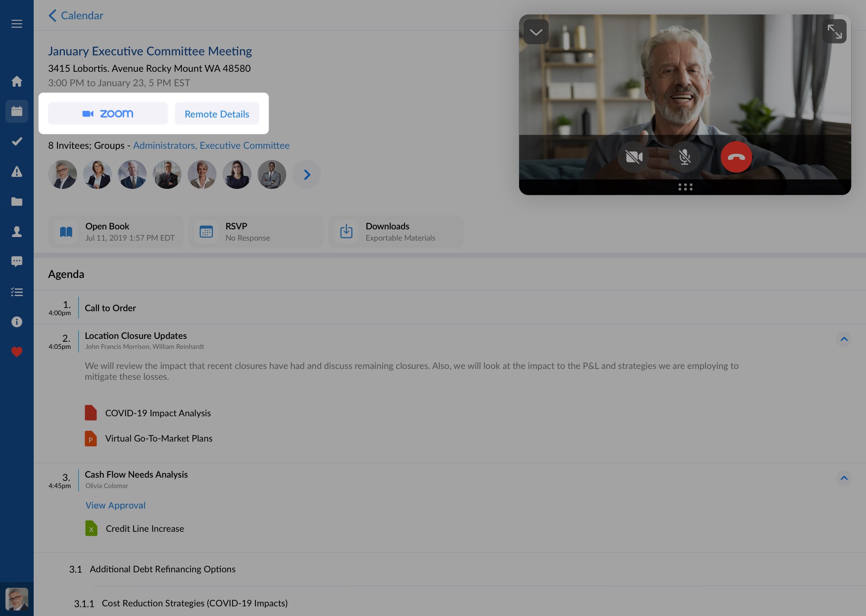
Task: Open the alert triangle sidebar icon
Action: click(x=16, y=172)
